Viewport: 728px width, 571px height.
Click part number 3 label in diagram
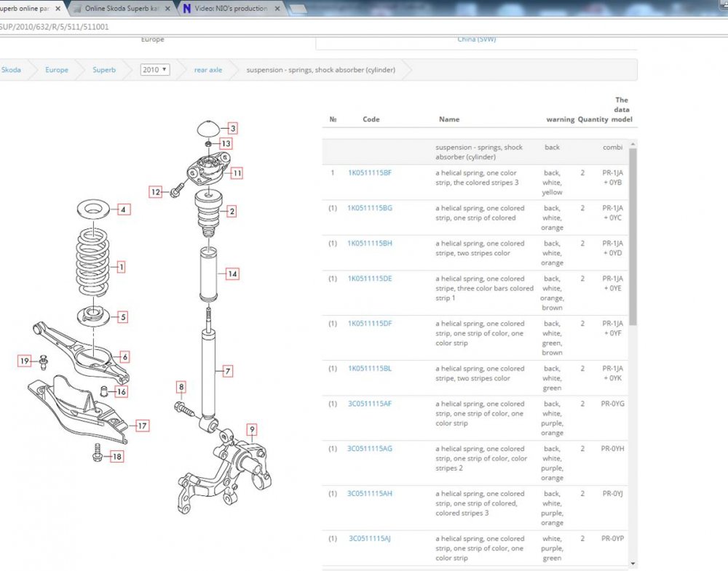(x=233, y=129)
